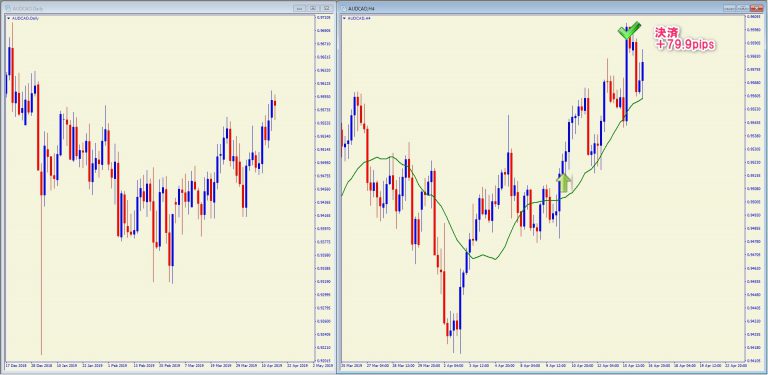Activate the AUDCAD,Daily window title bar

coord(147,8)
